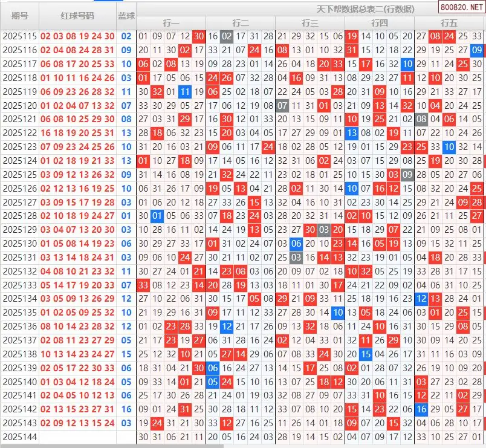Click the empty red ball cell for 2025144
Image resolution: width=486 pixels, height=448 pixels.
77,437
